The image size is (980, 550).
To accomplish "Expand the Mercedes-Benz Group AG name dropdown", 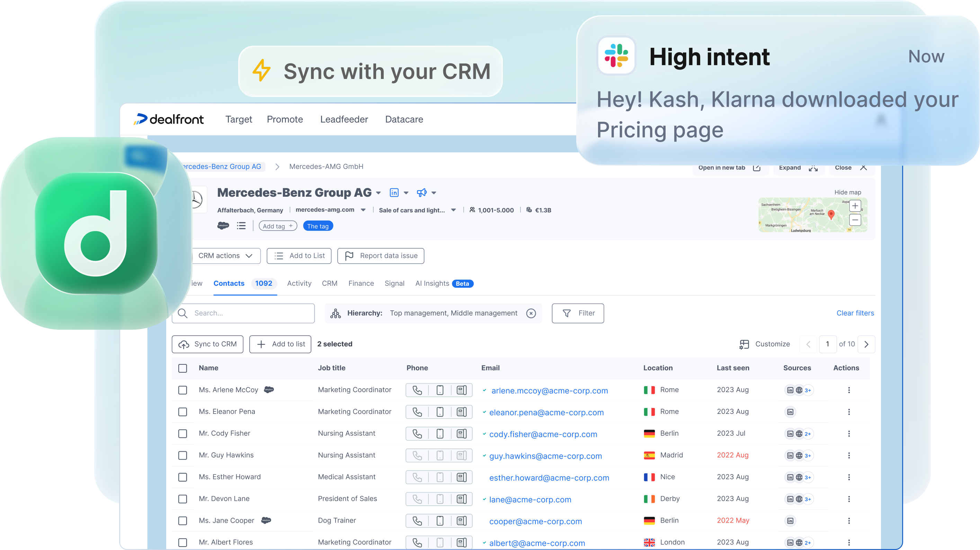I will (378, 193).
